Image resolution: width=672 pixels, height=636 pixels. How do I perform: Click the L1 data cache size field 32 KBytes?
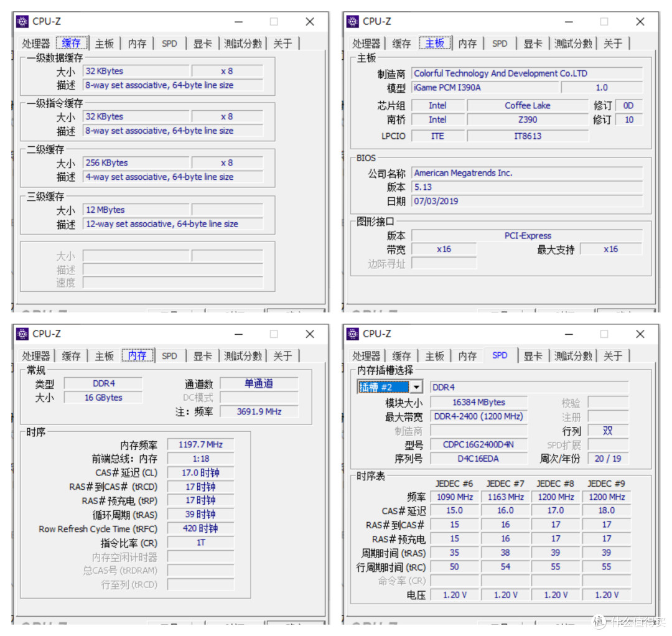click(136, 71)
